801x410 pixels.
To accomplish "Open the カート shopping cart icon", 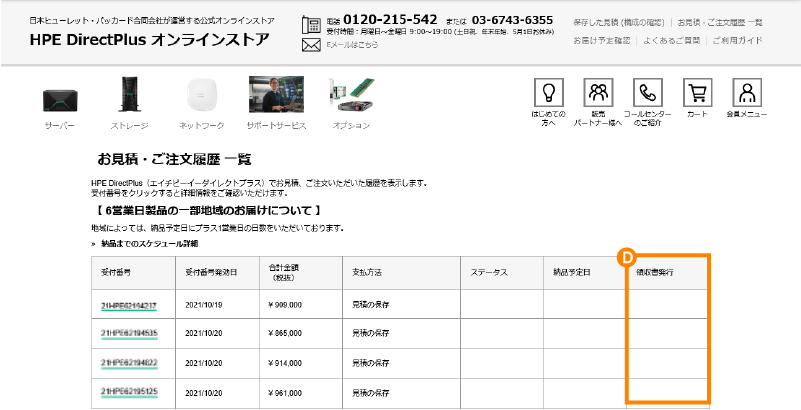I will point(697,92).
